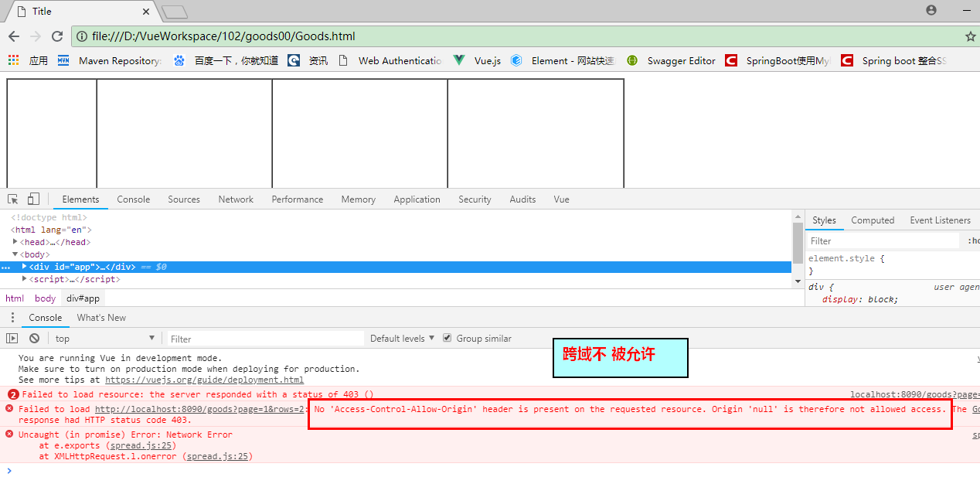This screenshot has height=501, width=980.
Task: Open the top execution context dropdown
Action: (x=104, y=339)
